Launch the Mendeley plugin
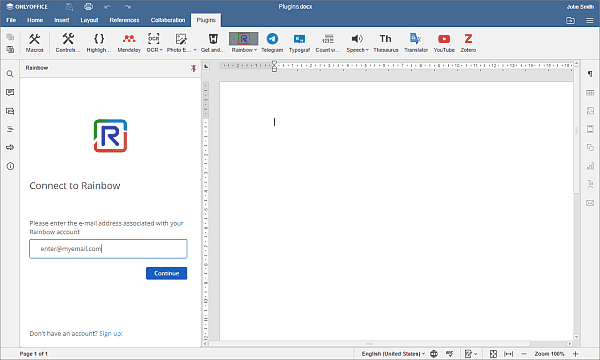The image size is (600, 360). (x=129, y=42)
